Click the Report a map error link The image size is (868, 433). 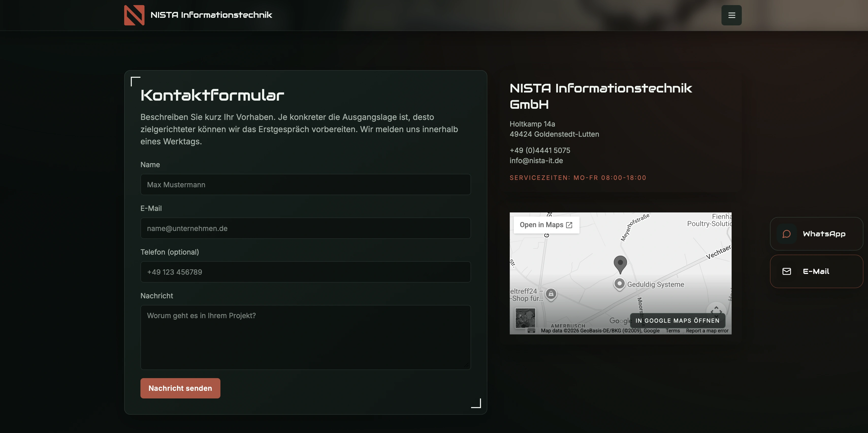tap(707, 331)
